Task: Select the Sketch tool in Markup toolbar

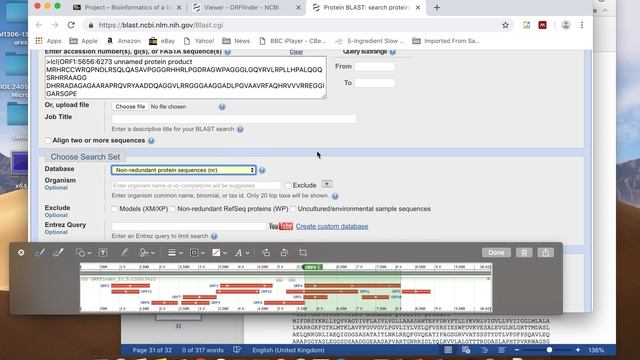Action: 40,253
